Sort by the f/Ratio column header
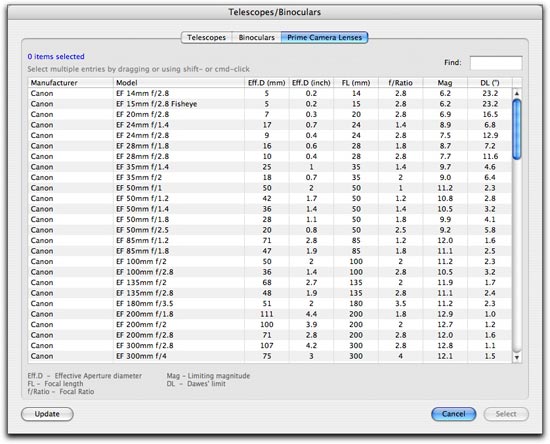Image resolution: width=550 pixels, height=444 pixels. (x=401, y=83)
